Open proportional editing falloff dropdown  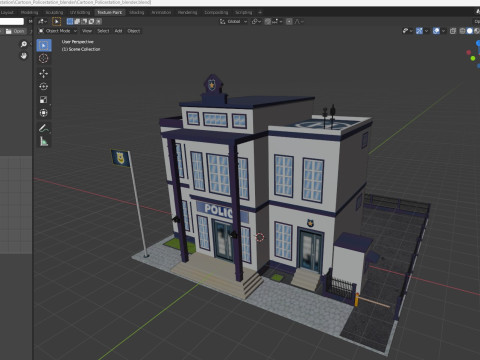299,22
